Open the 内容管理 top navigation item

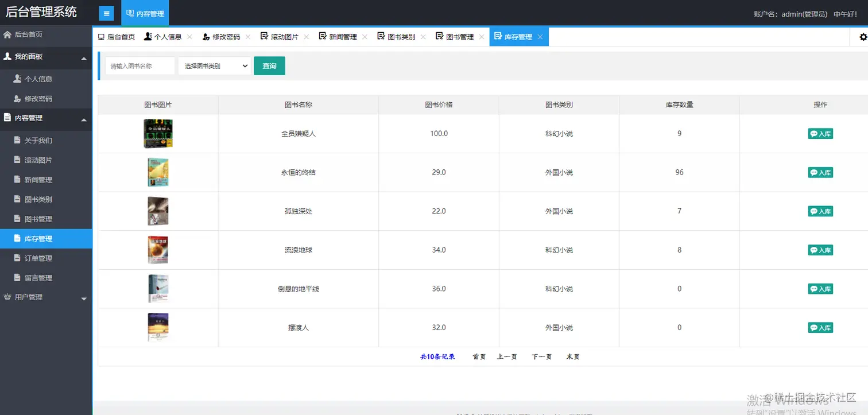145,13
